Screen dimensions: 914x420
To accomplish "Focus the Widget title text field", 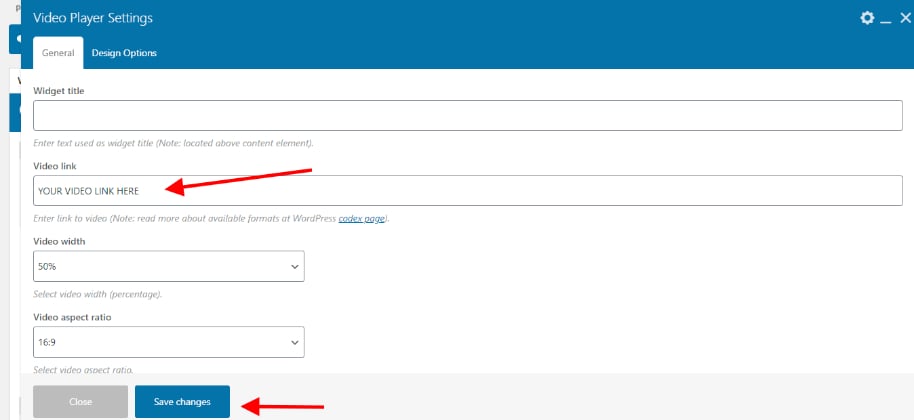I will (467, 115).
